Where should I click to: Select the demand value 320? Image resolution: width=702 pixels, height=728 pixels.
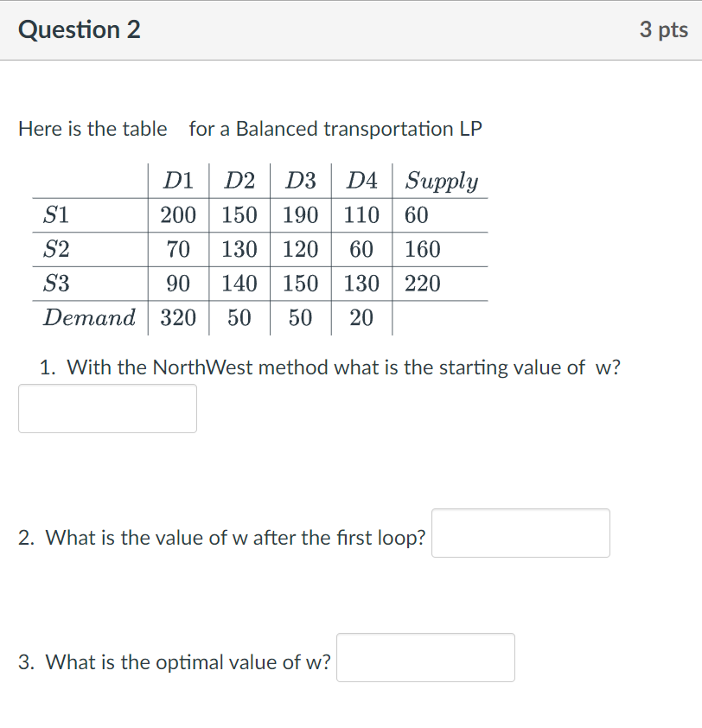[177, 317]
